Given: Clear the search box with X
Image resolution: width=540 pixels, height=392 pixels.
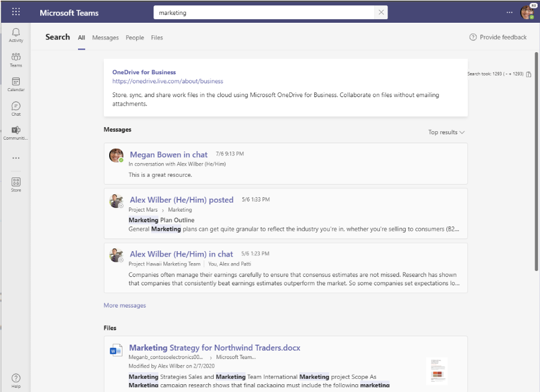Looking at the screenshot, I should point(381,13).
